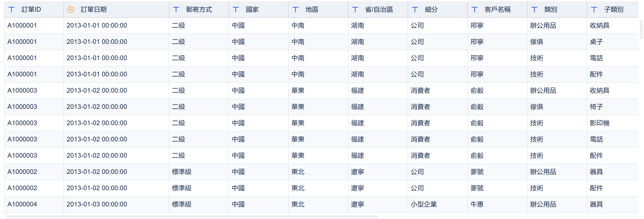Click the 椅子 subcategory cell

pyautogui.click(x=613, y=107)
